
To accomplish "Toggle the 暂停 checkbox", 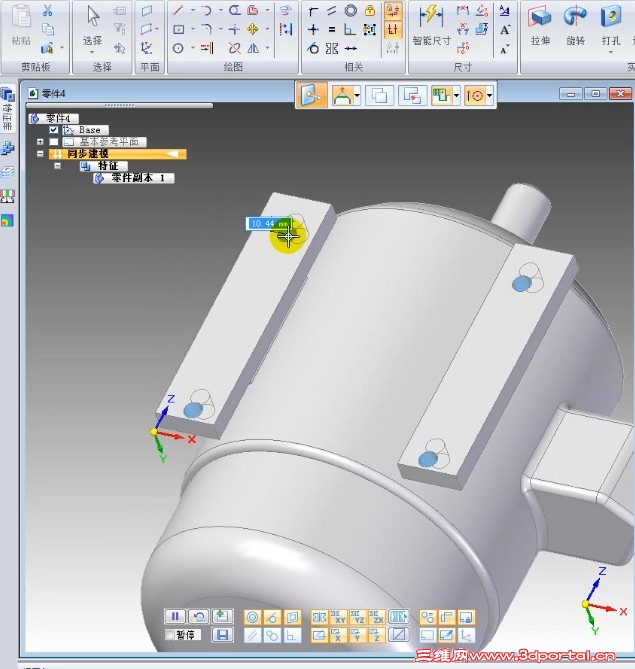I will (x=170, y=635).
